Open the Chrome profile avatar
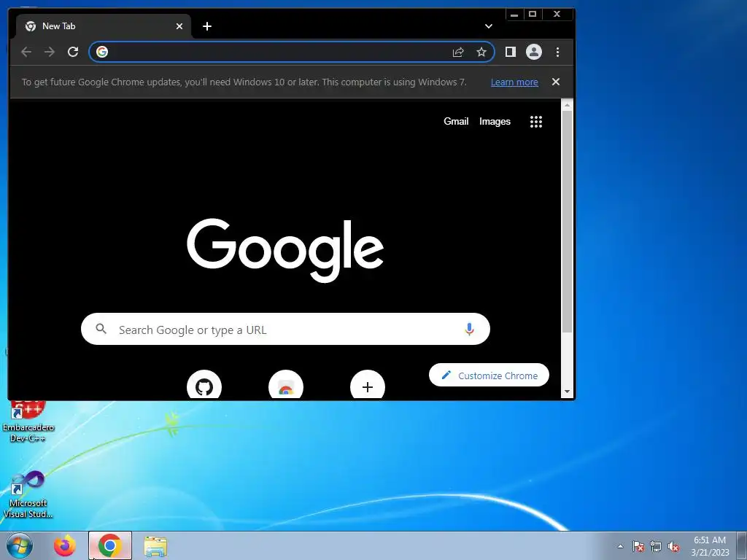The height and width of the screenshot is (560, 747). pos(533,52)
